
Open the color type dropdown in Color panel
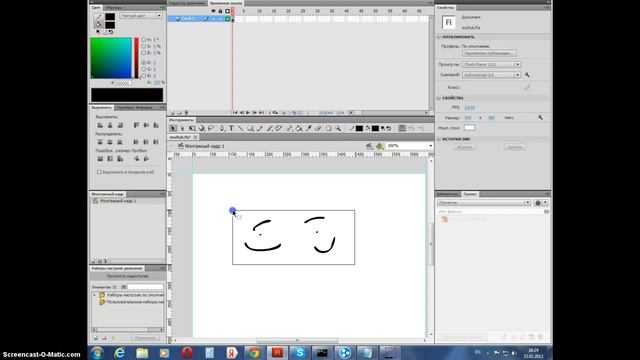[141, 16]
